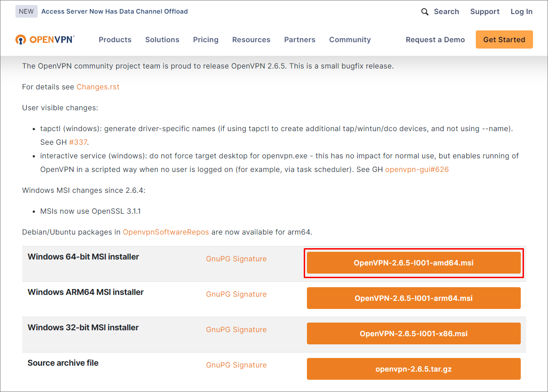Open the Log In page
The height and width of the screenshot is (392, 548).
click(521, 11)
